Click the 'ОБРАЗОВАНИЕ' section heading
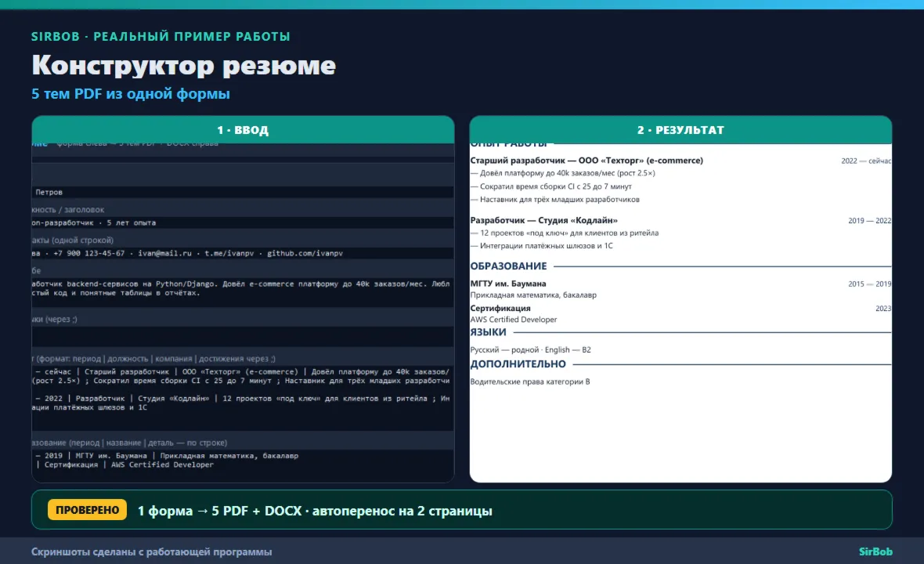Screen dimensions: 924x564 [x=508, y=266]
